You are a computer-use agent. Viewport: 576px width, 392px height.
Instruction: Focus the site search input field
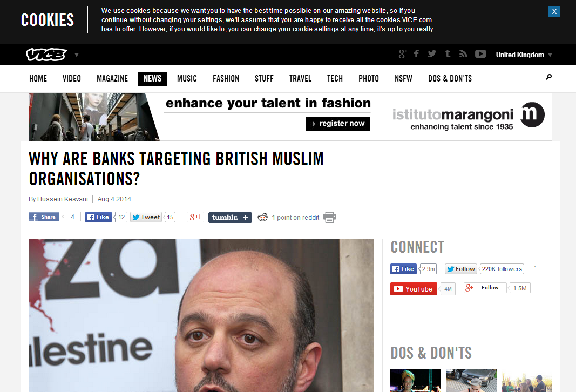tap(513, 78)
